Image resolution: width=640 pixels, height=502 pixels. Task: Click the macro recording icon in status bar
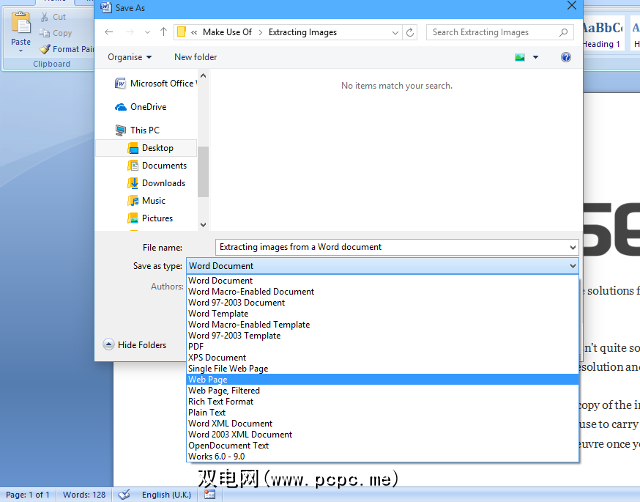point(210,495)
